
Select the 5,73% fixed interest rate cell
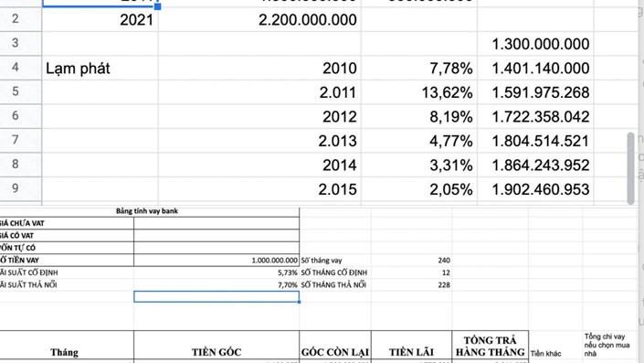click(x=216, y=272)
